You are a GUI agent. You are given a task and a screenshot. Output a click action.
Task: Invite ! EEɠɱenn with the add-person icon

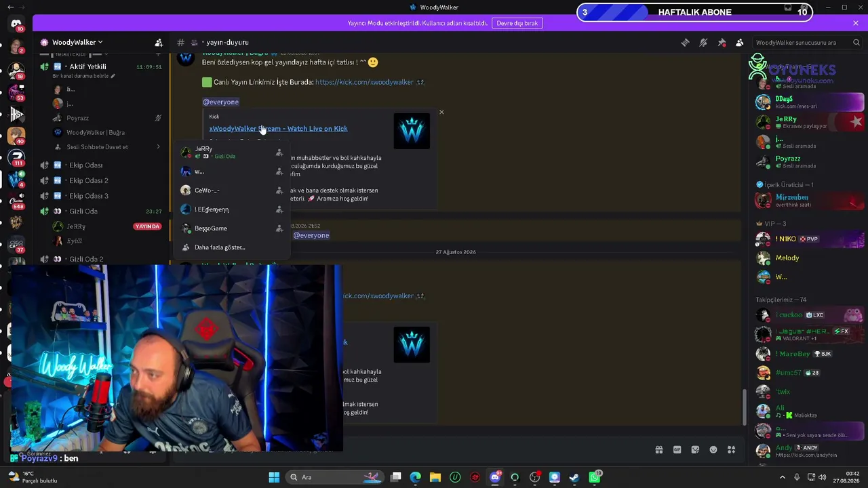[279, 209]
